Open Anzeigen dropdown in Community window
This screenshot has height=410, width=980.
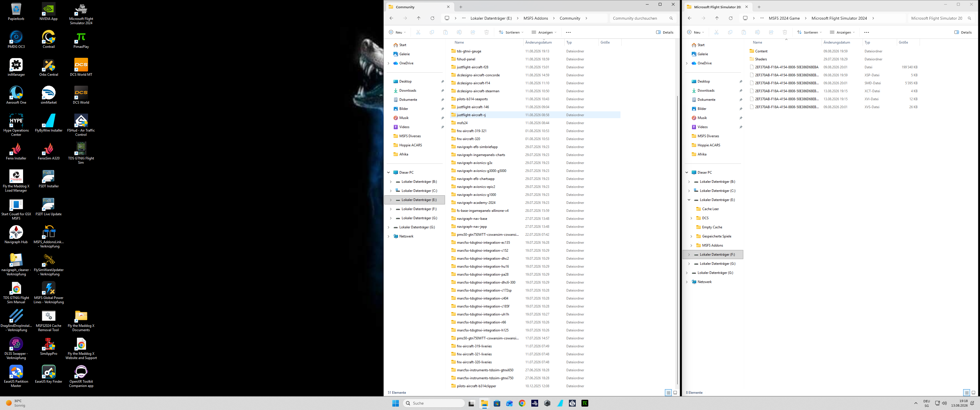pyautogui.click(x=544, y=32)
